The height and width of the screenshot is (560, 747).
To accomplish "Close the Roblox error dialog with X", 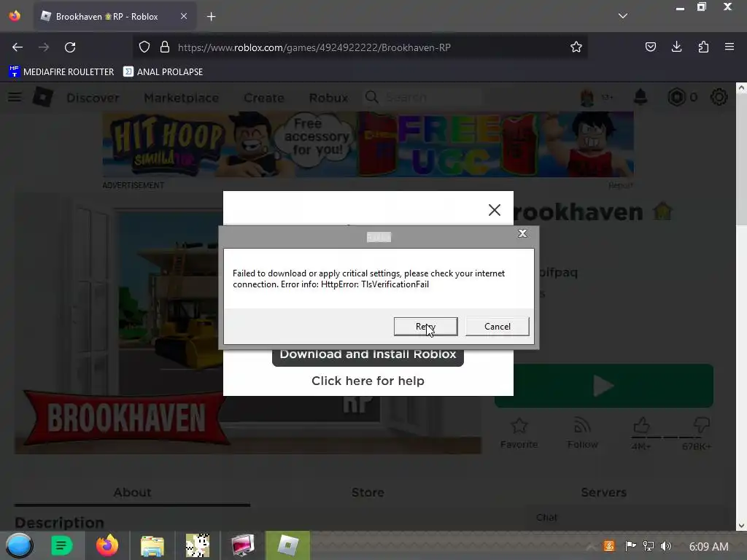I will click(x=522, y=233).
